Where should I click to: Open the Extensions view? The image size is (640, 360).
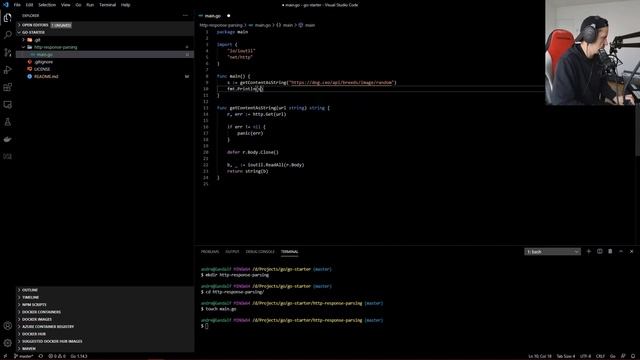7,87
